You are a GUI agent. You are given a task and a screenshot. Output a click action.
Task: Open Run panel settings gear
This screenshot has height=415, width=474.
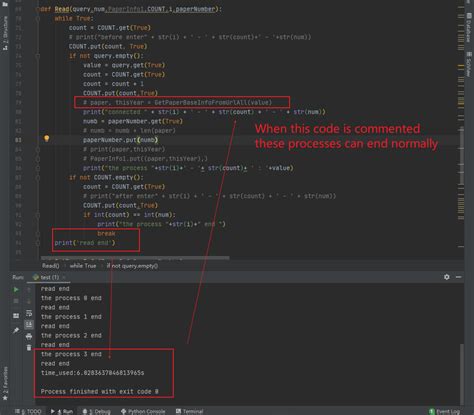(x=447, y=277)
